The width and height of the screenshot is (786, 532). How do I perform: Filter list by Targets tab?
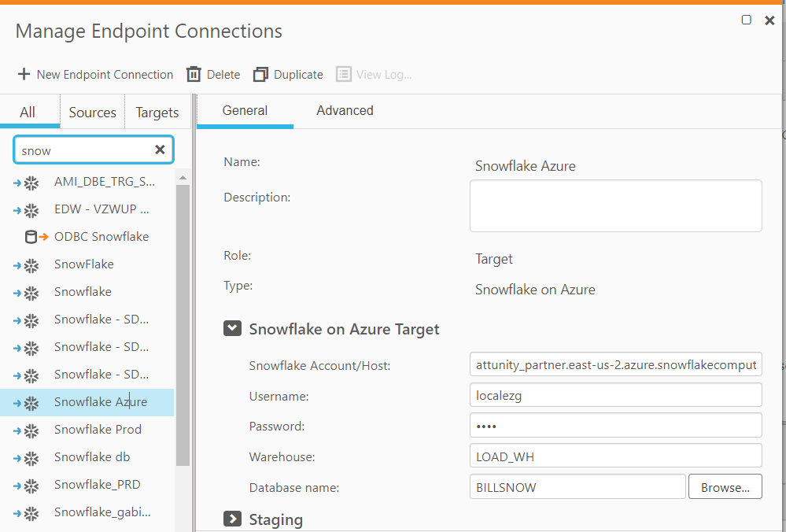tap(157, 113)
